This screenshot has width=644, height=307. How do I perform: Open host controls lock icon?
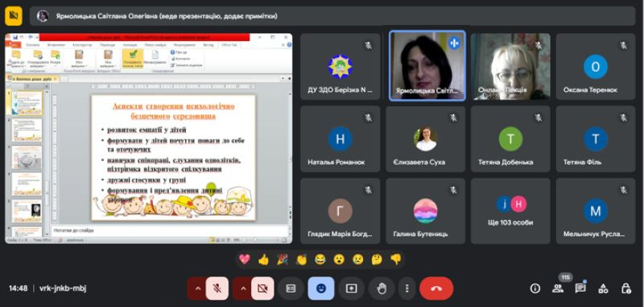(x=625, y=288)
